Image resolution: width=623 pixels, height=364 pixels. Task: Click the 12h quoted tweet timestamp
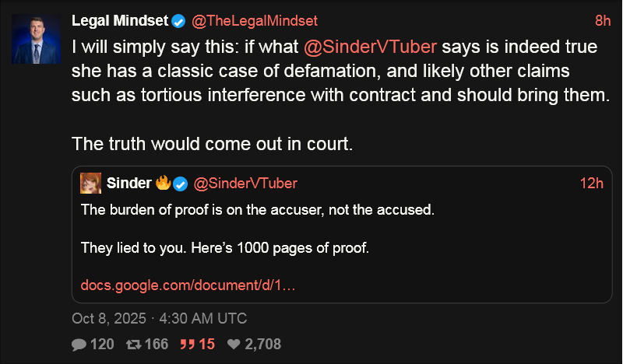(592, 184)
